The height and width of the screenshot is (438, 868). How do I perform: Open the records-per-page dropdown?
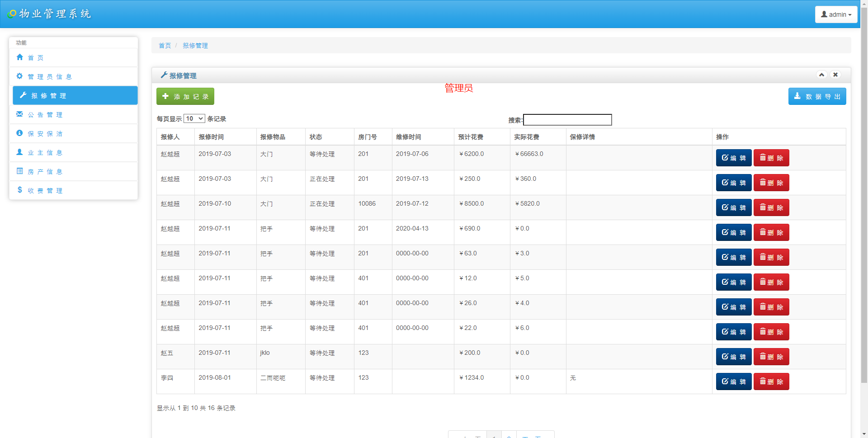[x=194, y=118]
